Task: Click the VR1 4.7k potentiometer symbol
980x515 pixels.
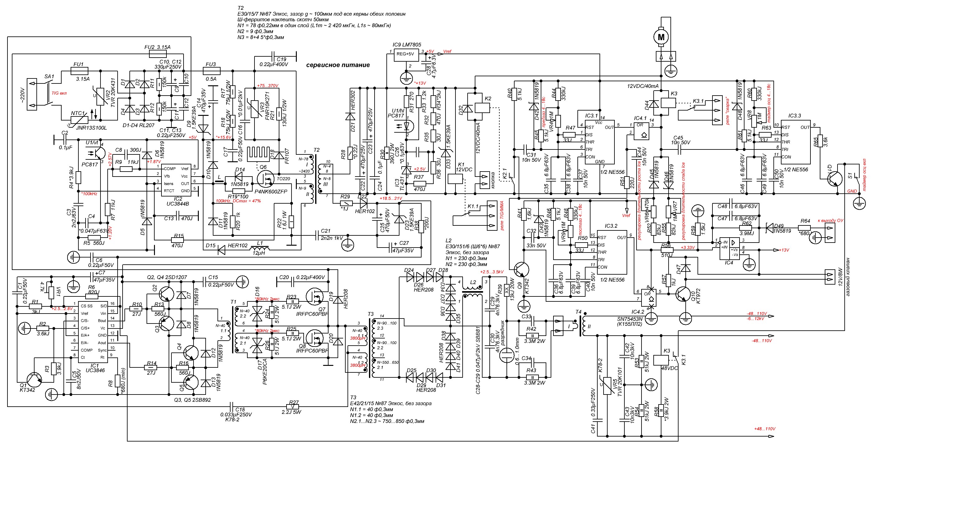Action: (x=51, y=292)
